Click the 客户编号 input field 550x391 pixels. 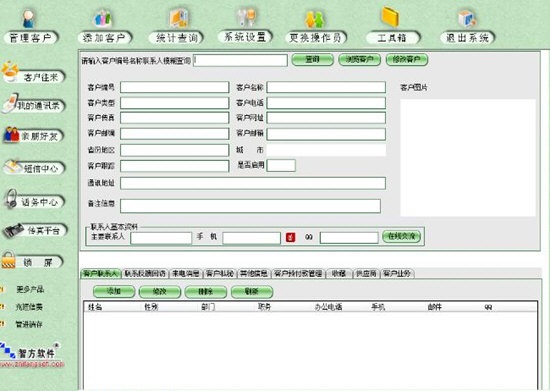coord(175,87)
